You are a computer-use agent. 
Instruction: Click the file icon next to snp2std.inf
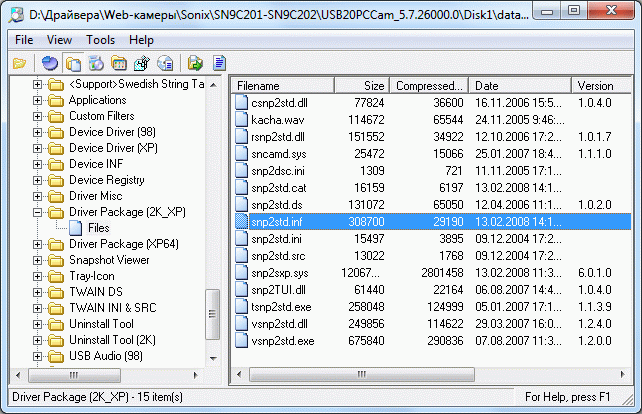pyautogui.click(x=242, y=222)
